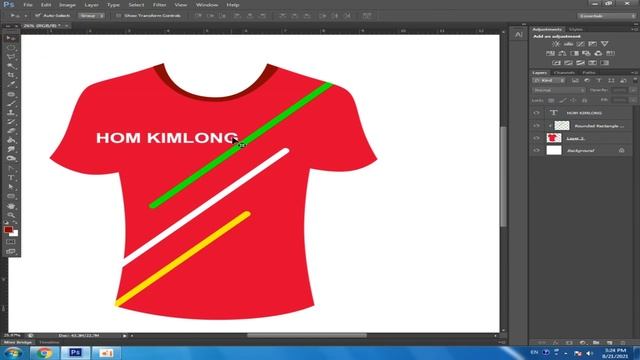Toggle layer filtering switch on/off
Screen dimensions: 640x360
[x=635, y=80]
